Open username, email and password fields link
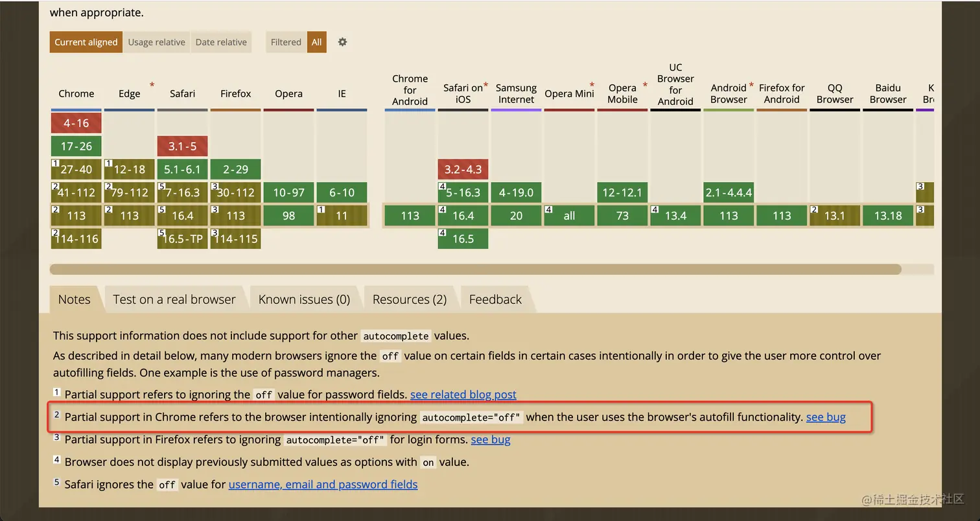 [323, 484]
